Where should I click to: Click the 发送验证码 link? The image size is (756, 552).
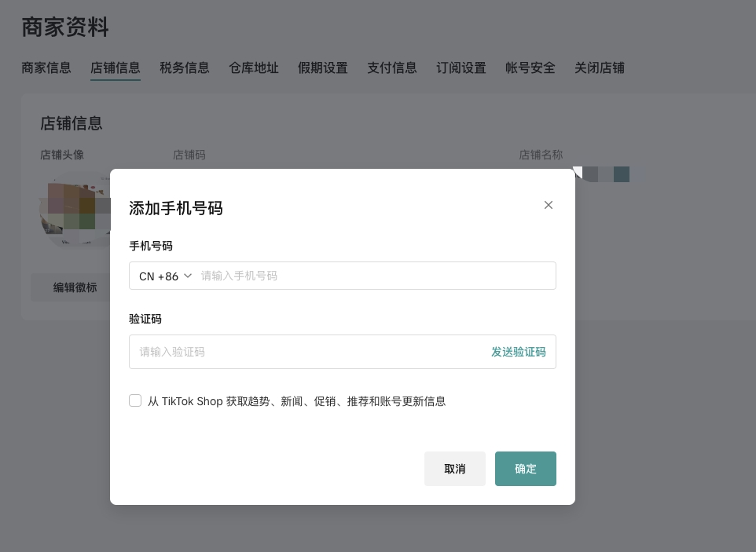click(518, 352)
